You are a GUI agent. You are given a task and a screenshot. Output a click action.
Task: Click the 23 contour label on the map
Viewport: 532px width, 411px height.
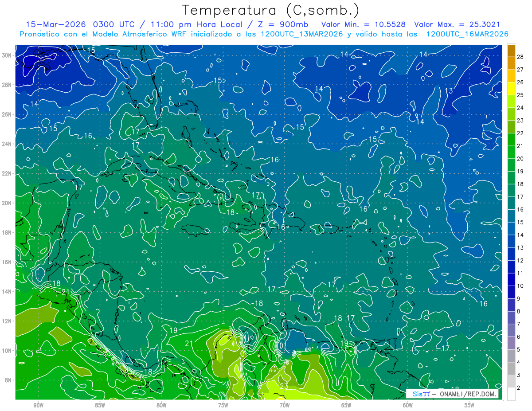pos(284,386)
